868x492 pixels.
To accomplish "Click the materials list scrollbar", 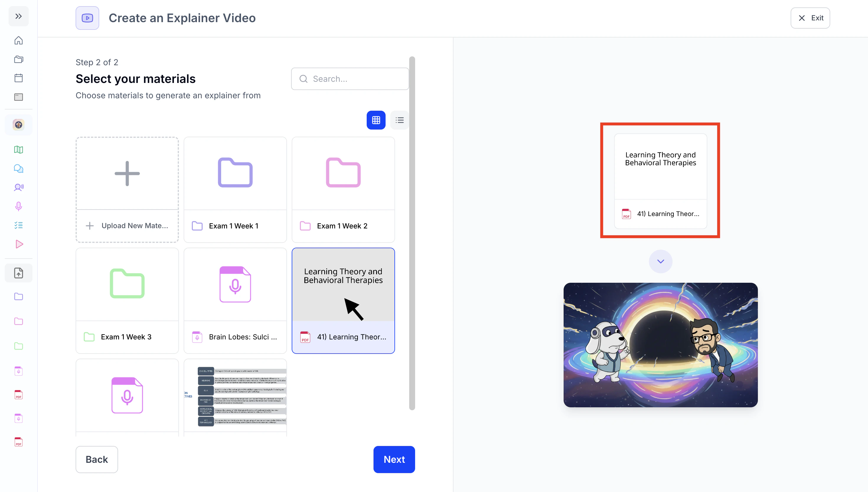I will [412, 233].
